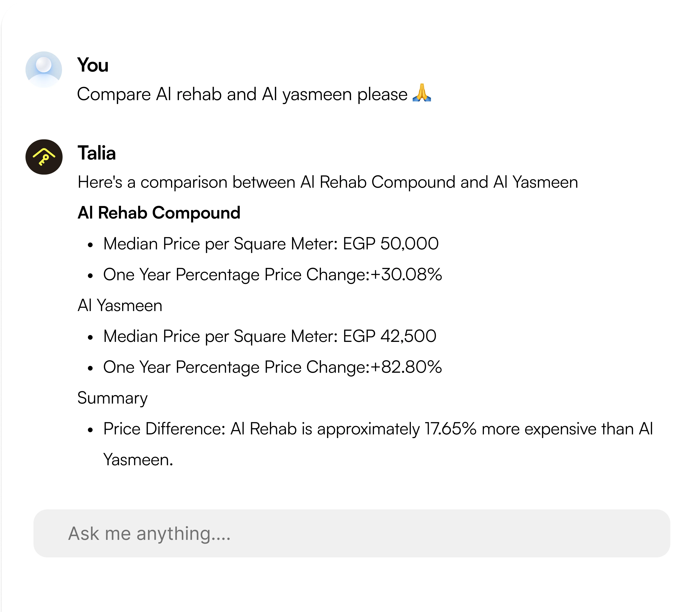
Task: Click the +82.80% price change line
Action: (272, 367)
